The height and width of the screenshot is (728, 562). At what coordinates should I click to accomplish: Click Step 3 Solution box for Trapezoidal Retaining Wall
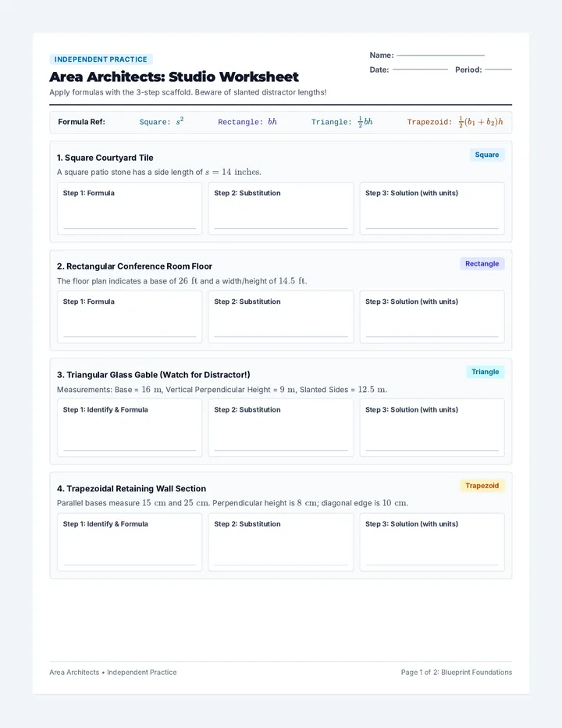click(432, 542)
